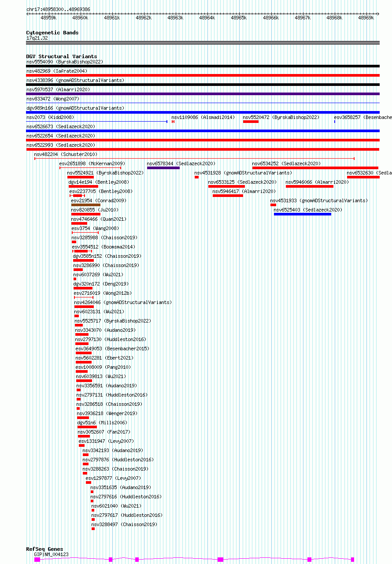392x564 pixels.
Task: Select nsv3288497 (Chaisson2019) label
Action: (124, 524)
